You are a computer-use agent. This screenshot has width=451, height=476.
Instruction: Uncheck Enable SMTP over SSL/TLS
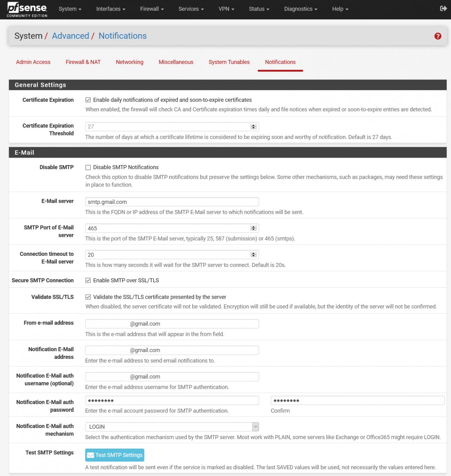(x=88, y=280)
